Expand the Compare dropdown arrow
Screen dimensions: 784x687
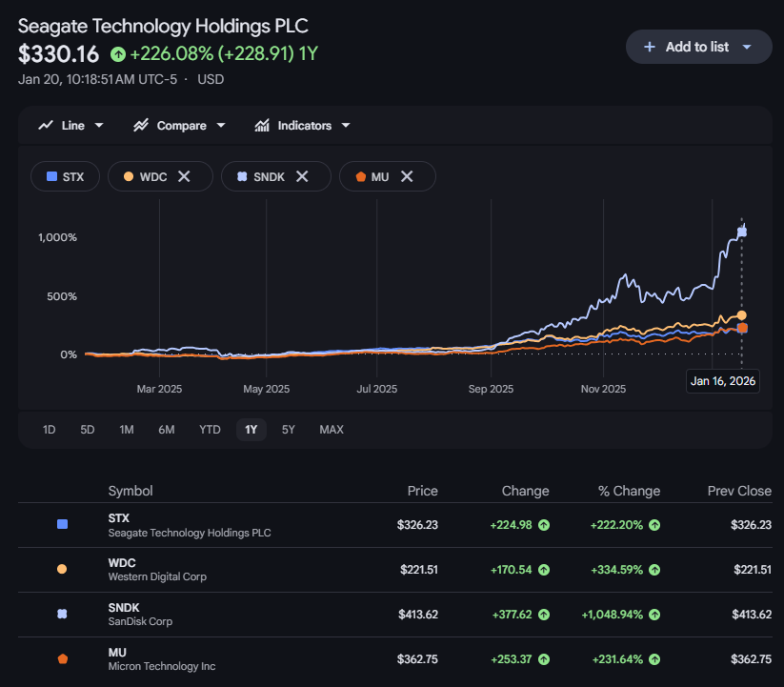[221, 126]
